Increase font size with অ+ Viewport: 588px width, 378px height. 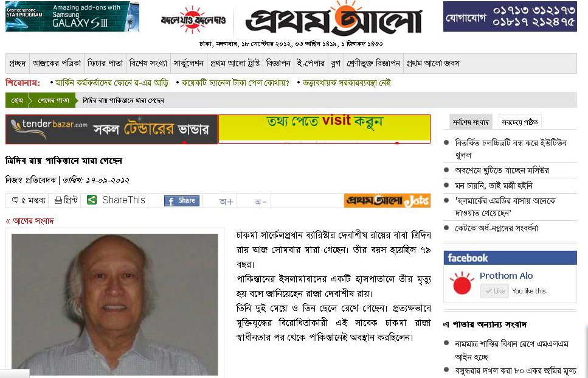226,201
